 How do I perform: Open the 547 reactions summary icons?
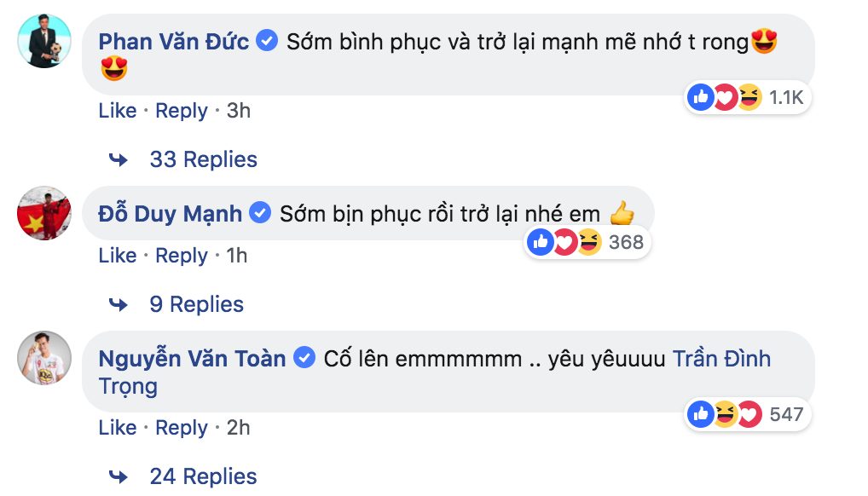tap(725, 415)
